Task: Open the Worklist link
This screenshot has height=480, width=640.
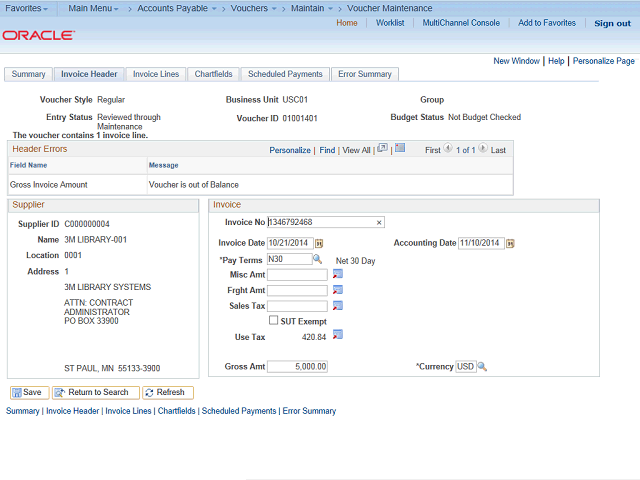Action: point(390,23)
